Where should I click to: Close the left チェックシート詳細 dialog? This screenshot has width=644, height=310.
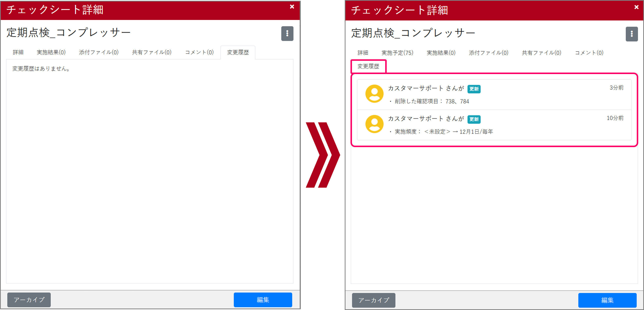[x=292, y=7]
